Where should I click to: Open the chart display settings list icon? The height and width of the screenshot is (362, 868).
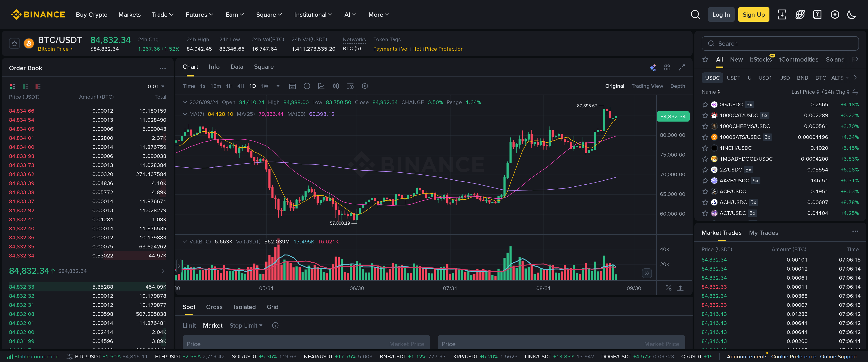click(350, 86)
